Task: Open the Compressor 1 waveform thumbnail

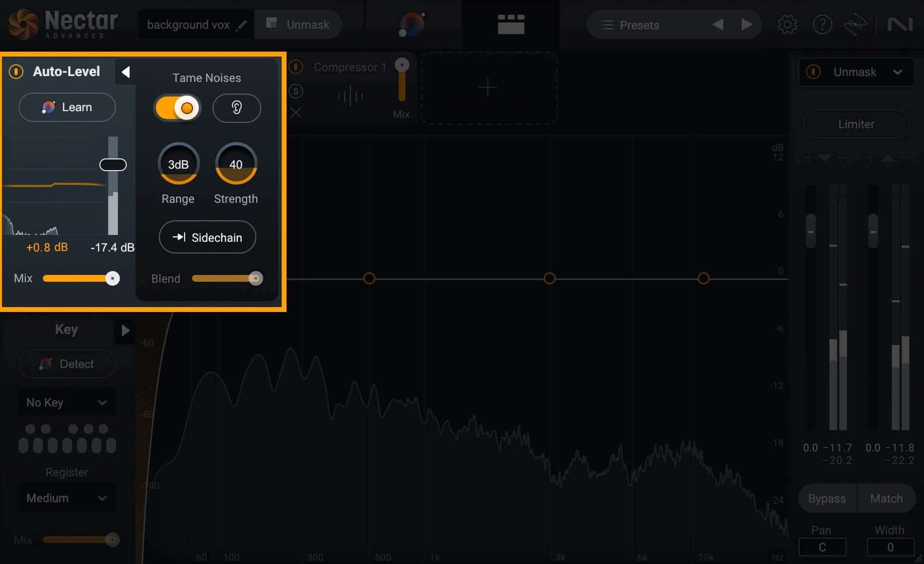Action: point(350,96)
